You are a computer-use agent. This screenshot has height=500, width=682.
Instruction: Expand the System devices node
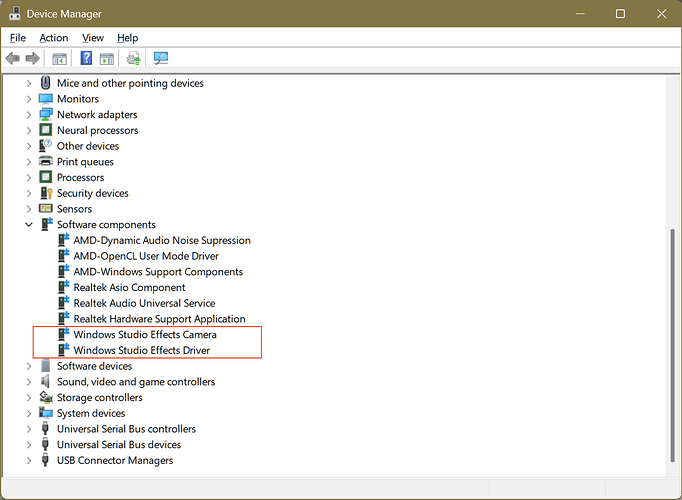[x=29, y=413]
